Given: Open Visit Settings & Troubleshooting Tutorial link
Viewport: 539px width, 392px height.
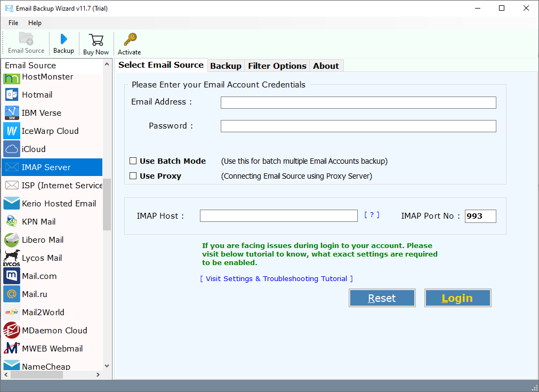Looking at the screenshot, I should pyautogui.click(x=276, y=279).
